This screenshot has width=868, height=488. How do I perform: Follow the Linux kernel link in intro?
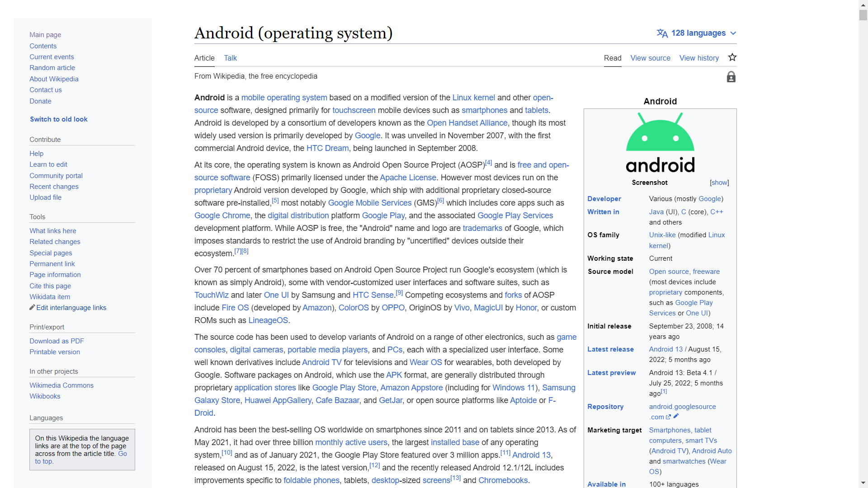(x=473, y=98)
